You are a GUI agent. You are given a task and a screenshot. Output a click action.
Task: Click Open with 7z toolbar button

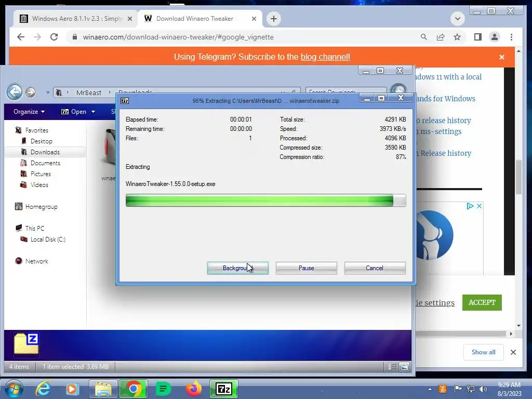coord(74,112)
